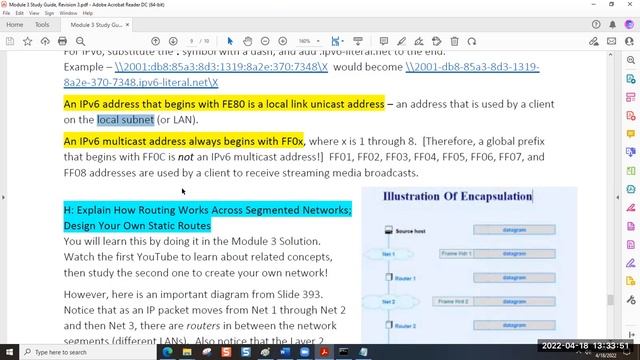
Task: Zoom out with the minus button
Action: coord(265,41)
